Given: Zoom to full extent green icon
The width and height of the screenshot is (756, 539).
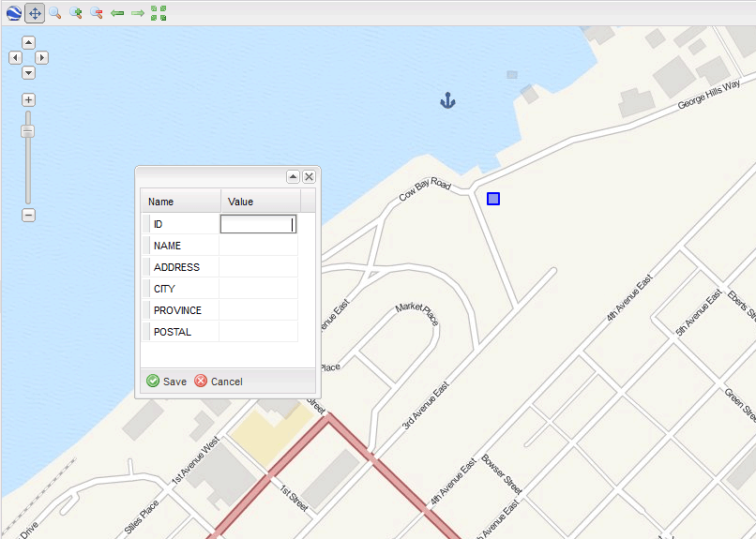Looking at the screenshot, I should 159,13.
